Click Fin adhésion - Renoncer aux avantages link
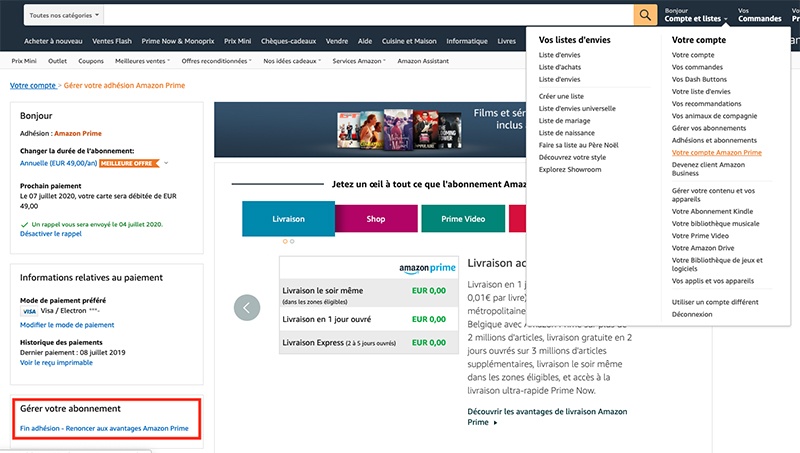The height and width of the screenshot is (453, 800). tap(104, 428)
